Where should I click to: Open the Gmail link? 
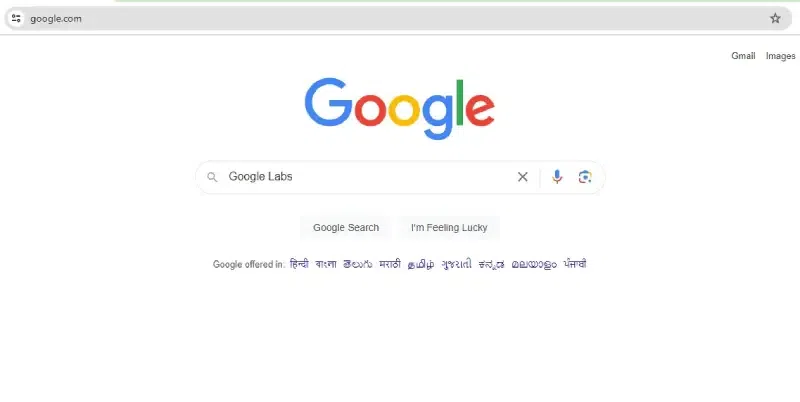tap(743, 56)
